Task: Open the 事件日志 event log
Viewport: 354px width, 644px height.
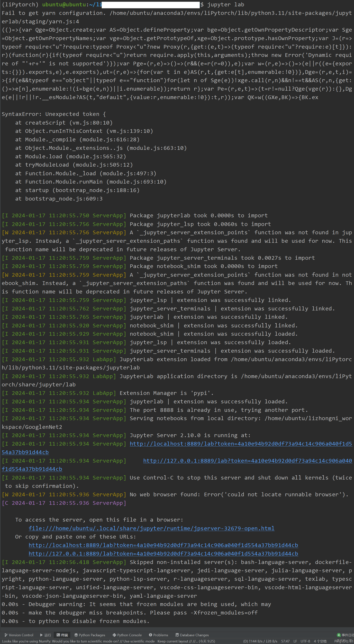Action: click(346, 635)
